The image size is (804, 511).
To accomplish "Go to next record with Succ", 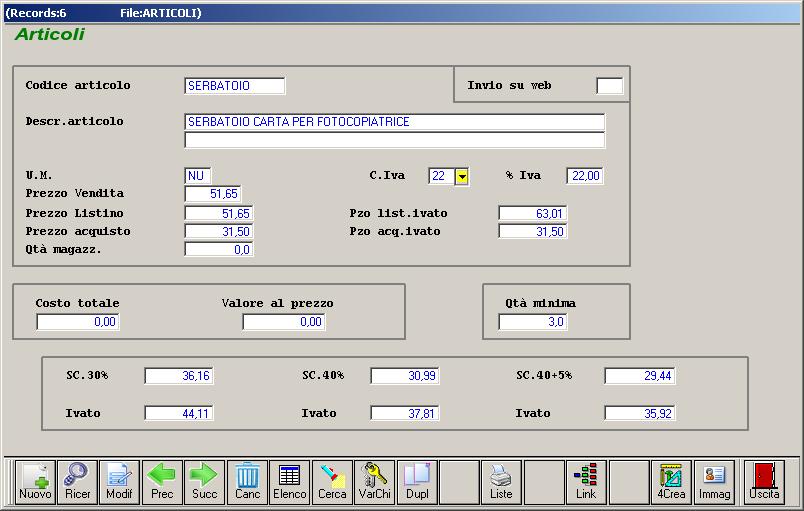I will tap(204, 482).
